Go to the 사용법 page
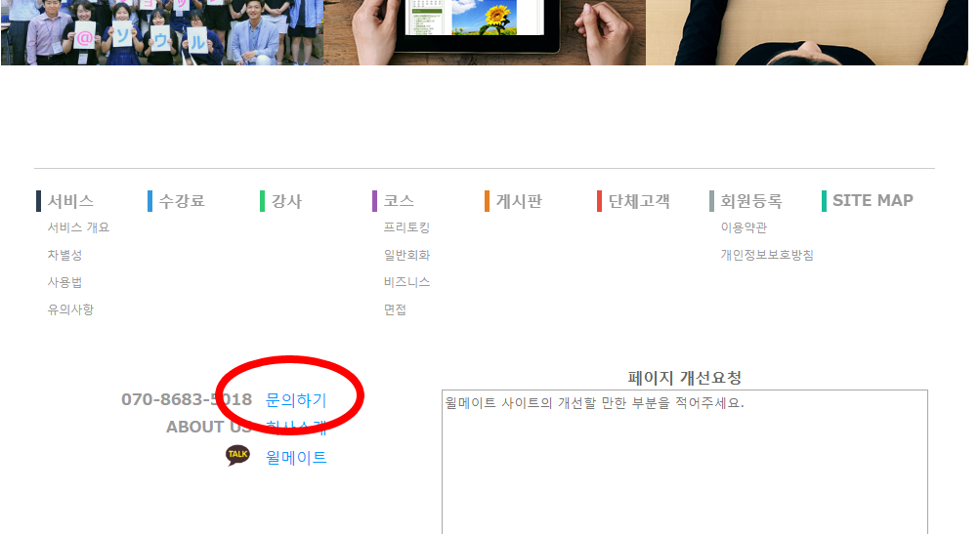 65,282
